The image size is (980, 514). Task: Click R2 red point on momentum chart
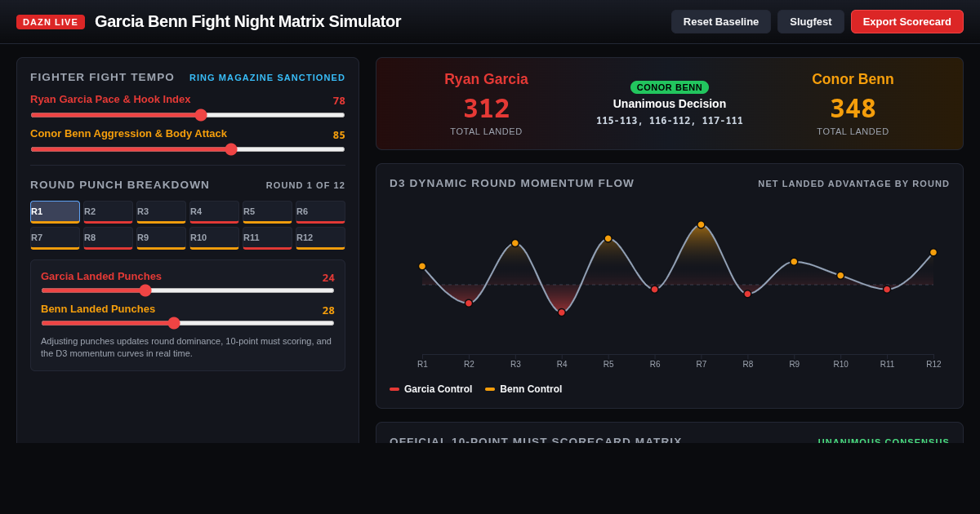469,304
